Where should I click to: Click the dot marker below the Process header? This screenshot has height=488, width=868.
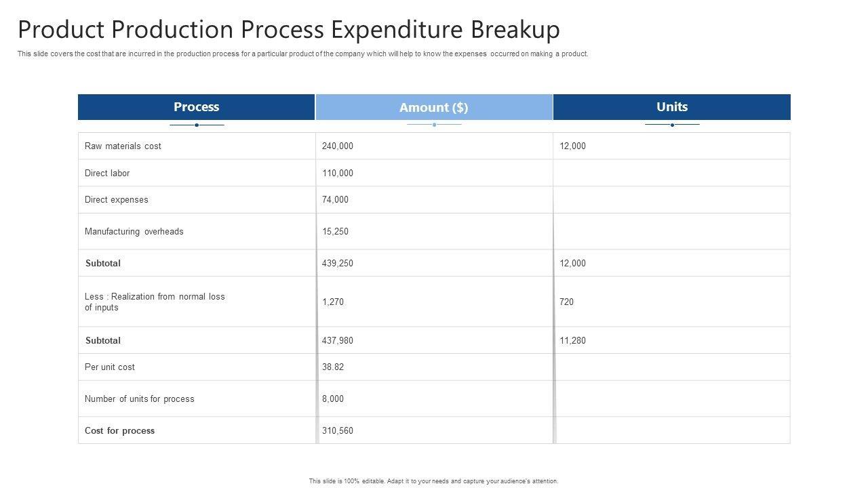pos(197,125)
